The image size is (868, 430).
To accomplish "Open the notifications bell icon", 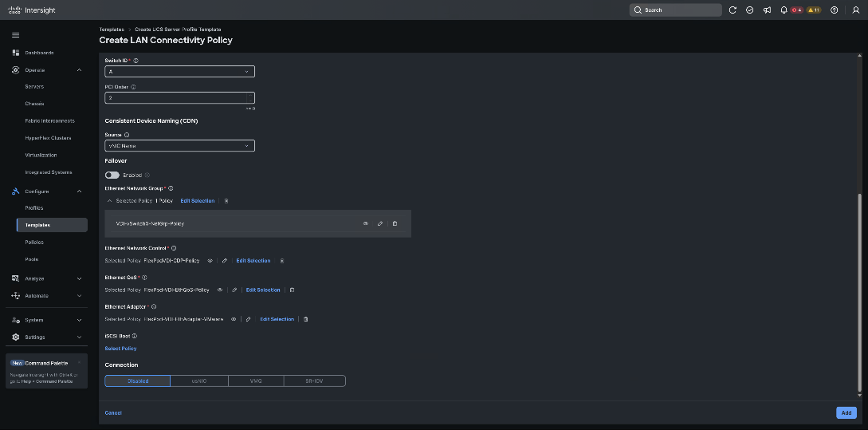I will (x=784, y=10).
